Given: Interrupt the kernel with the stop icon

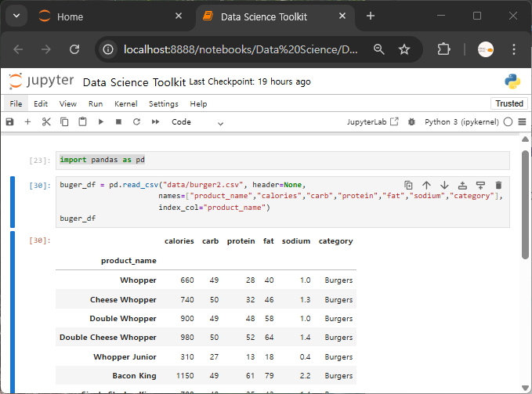Looking at the screenshot, I should pos(118,121).
